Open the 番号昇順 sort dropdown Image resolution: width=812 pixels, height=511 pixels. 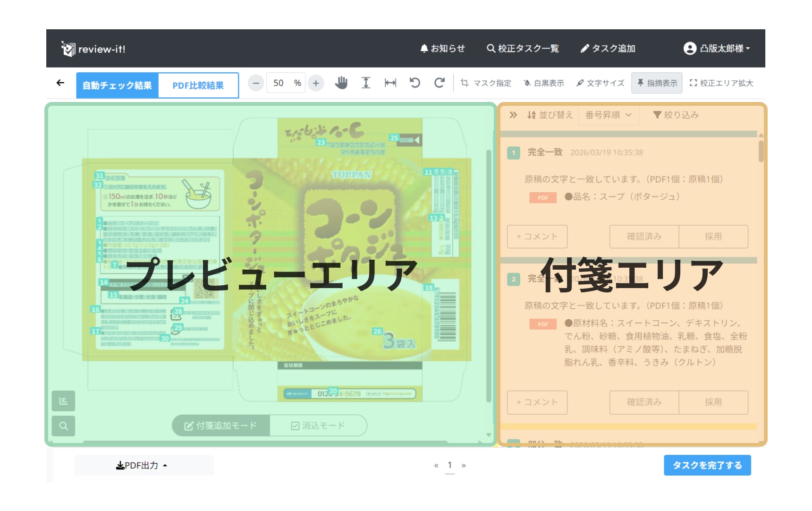(608, 115)
